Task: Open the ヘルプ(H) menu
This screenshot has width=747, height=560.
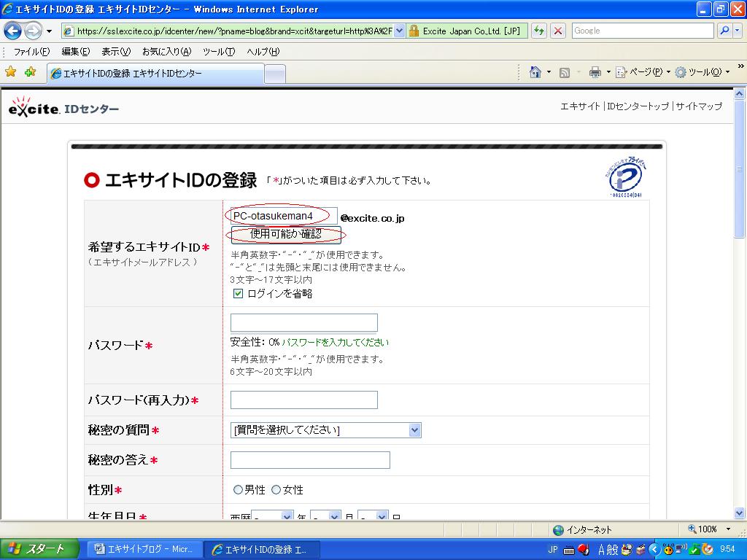Action: [x=263, y=52]
